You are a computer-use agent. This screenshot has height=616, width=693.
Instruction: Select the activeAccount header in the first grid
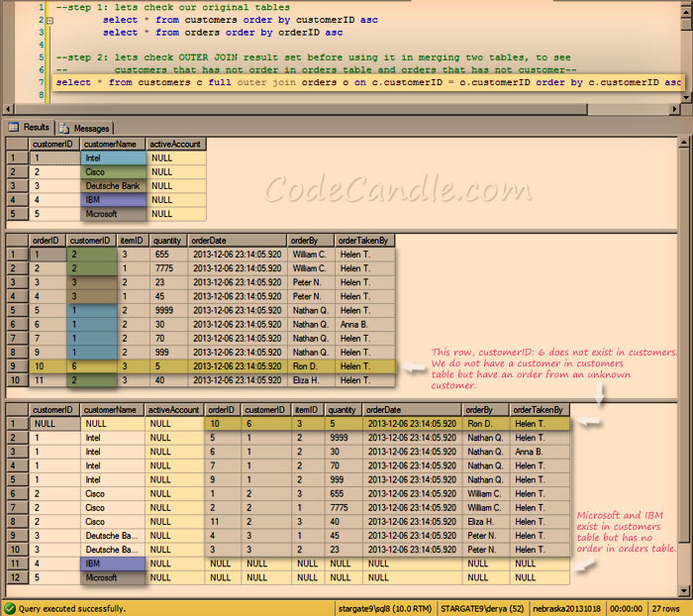pos(176,145)
